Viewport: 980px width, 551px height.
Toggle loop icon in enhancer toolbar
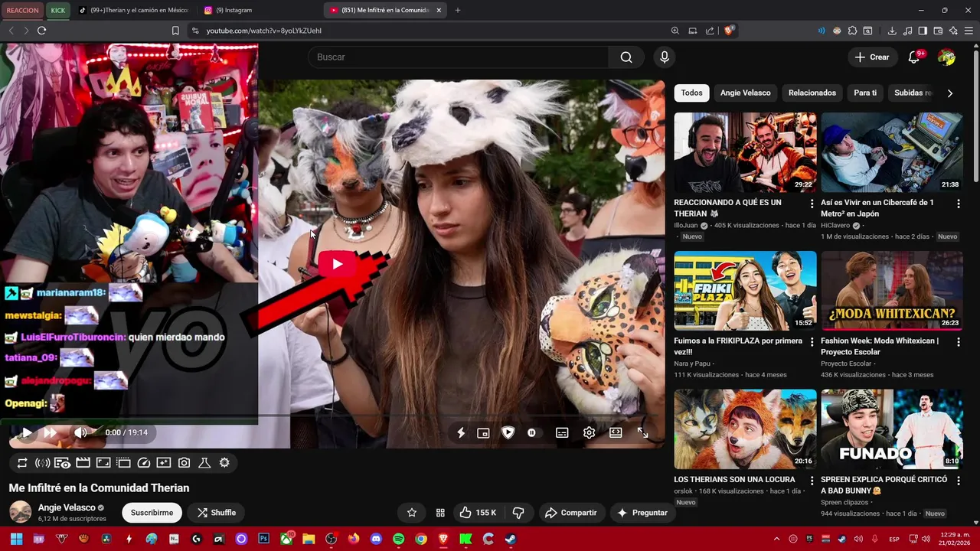click(x=22, y=463)
